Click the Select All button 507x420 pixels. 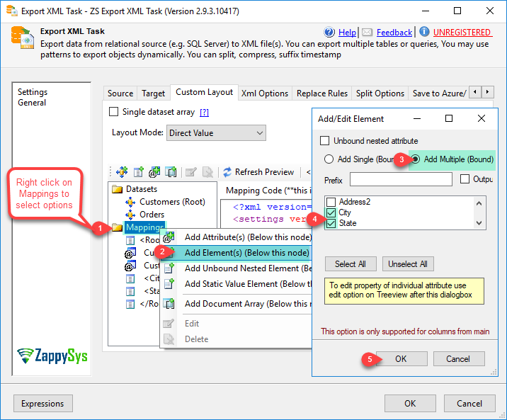click(x=351, y=264)
